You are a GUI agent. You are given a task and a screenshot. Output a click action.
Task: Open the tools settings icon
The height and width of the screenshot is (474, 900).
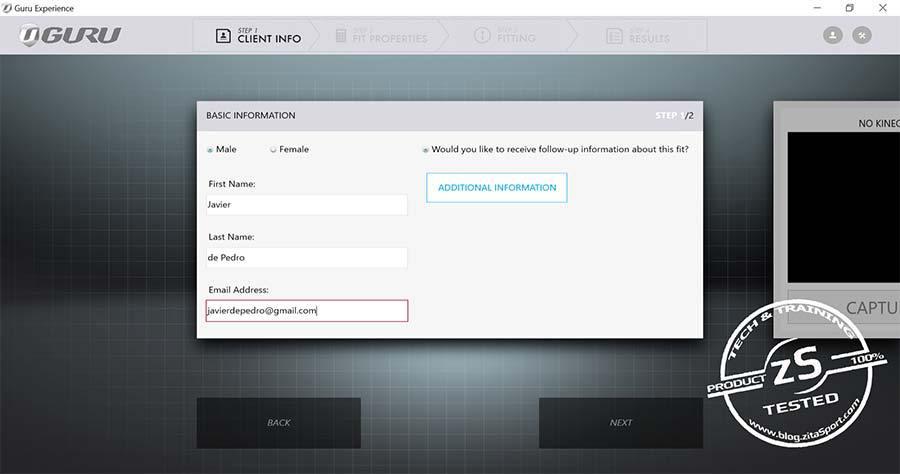point(861,35)
